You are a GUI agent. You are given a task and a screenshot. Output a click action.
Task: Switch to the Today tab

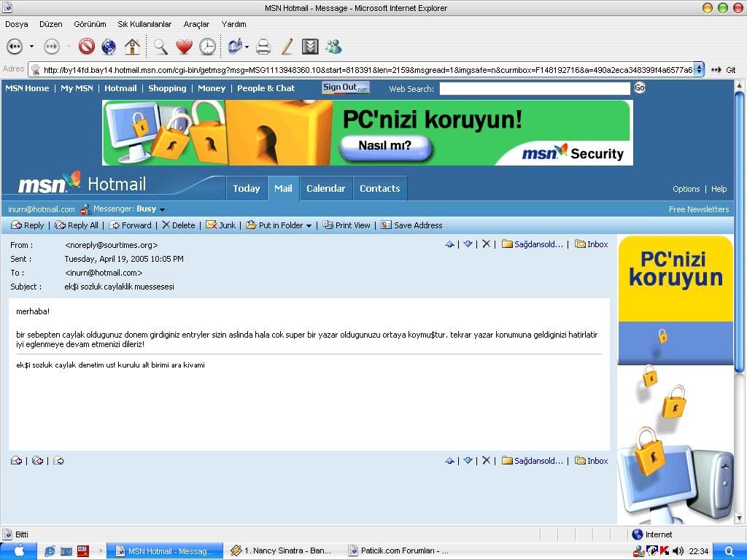(247, 189)
